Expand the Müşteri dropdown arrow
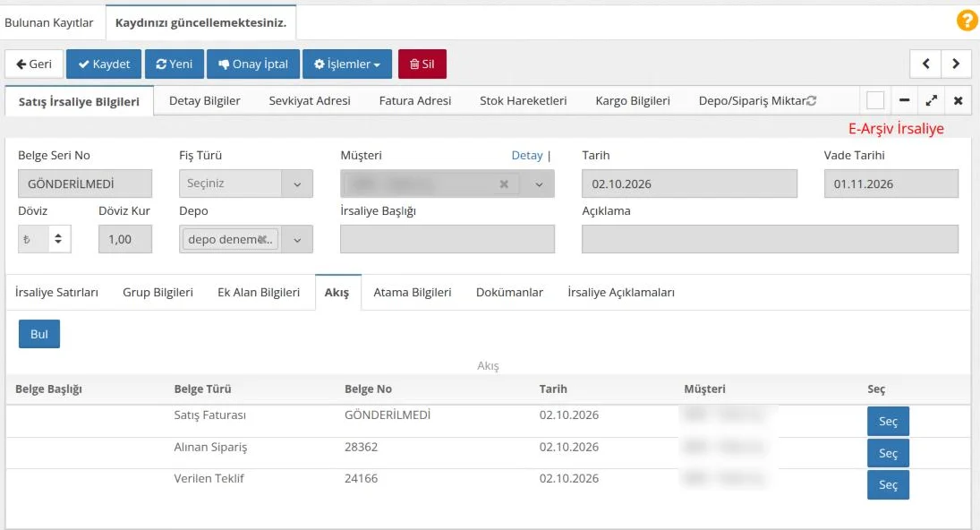 pos(539,184)
